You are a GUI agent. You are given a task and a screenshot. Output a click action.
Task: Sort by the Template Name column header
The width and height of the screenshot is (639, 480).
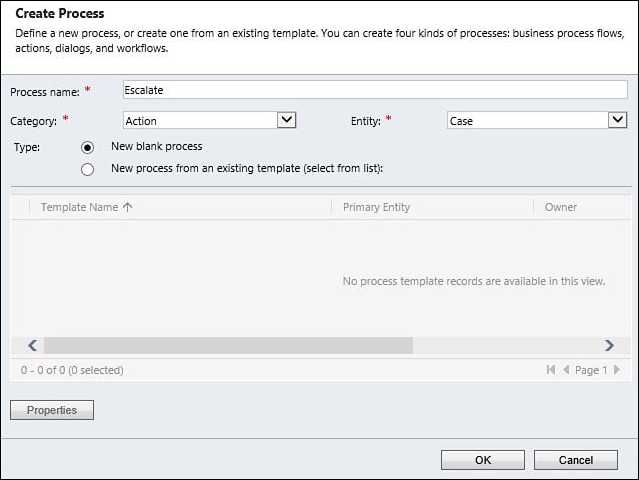(80, 207)
